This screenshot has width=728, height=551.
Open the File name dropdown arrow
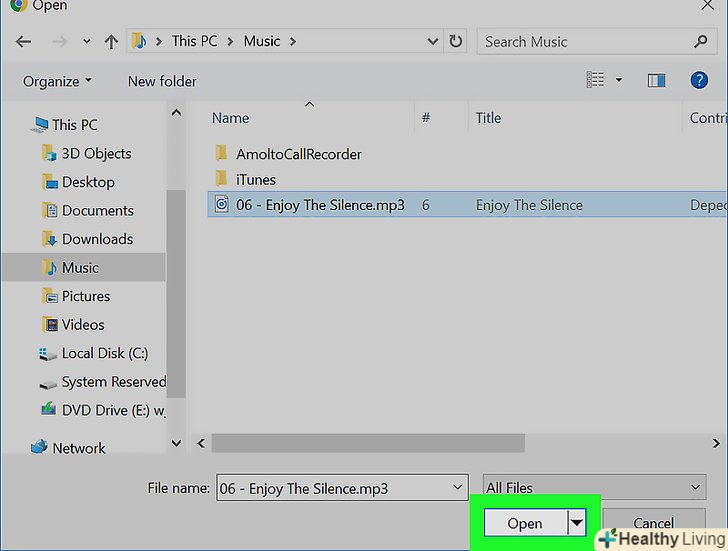(457, 487)
